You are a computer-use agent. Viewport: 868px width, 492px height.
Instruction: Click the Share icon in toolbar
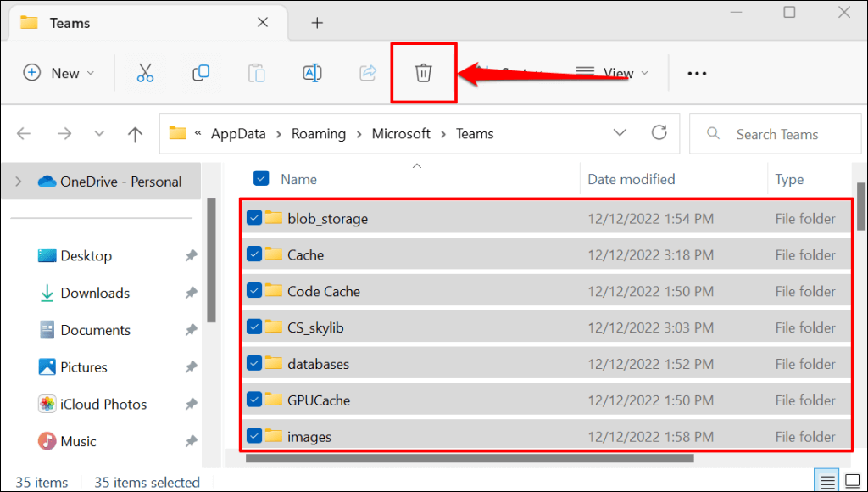click(x=368, y=73)
